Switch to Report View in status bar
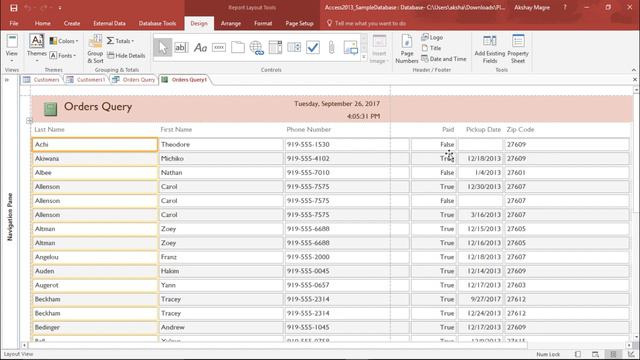This screenshot has height=360, width=640. [578, 354]
